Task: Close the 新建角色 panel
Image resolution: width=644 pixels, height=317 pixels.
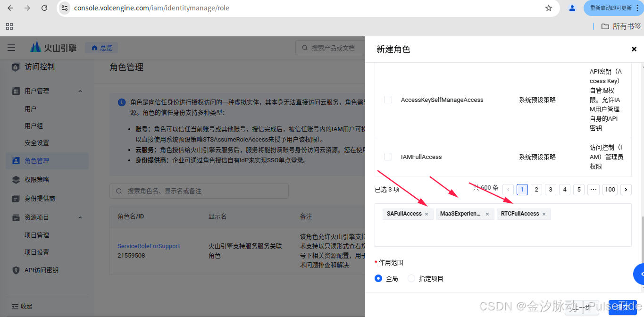Action: pos(634,49)
